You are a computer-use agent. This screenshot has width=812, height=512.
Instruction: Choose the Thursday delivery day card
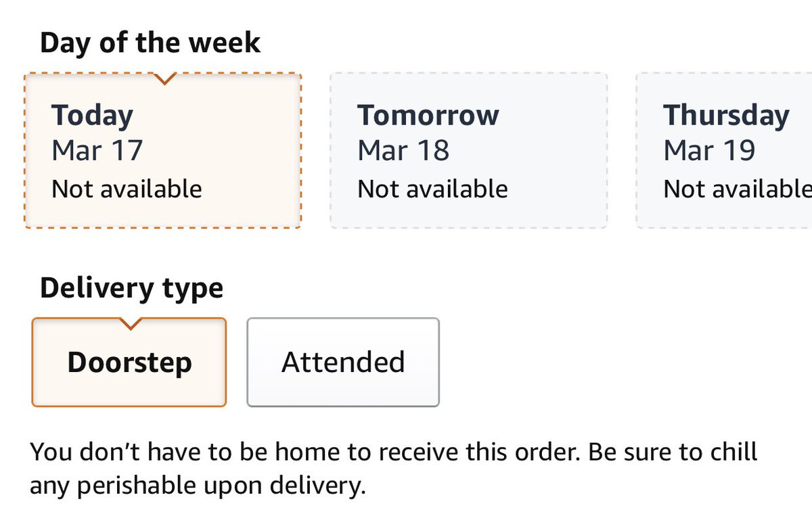pyautogui.click(x=724, y=150)
